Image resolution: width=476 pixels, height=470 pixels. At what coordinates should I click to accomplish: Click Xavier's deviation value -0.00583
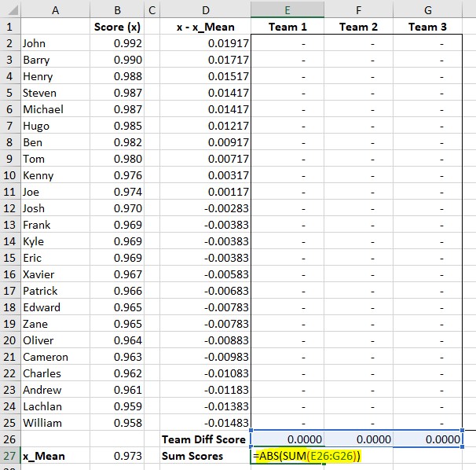pos(205,274)
